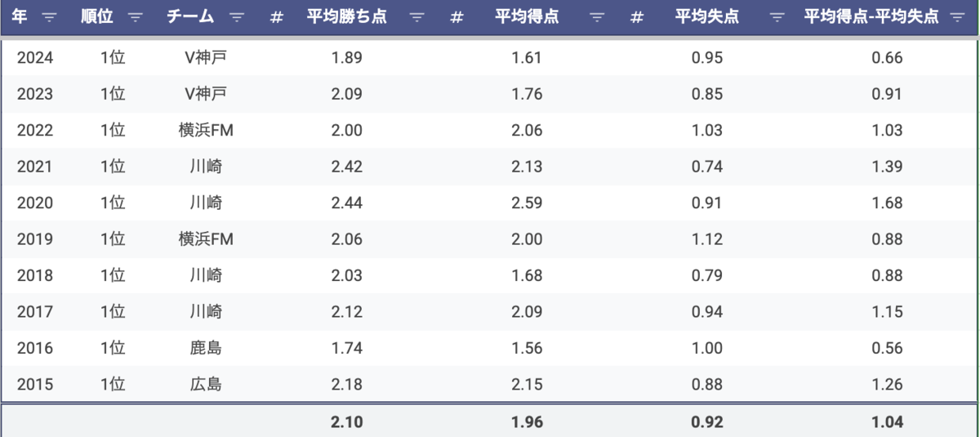Select 平均得点 value 2.15 for 2015

[x=527, y=384]
